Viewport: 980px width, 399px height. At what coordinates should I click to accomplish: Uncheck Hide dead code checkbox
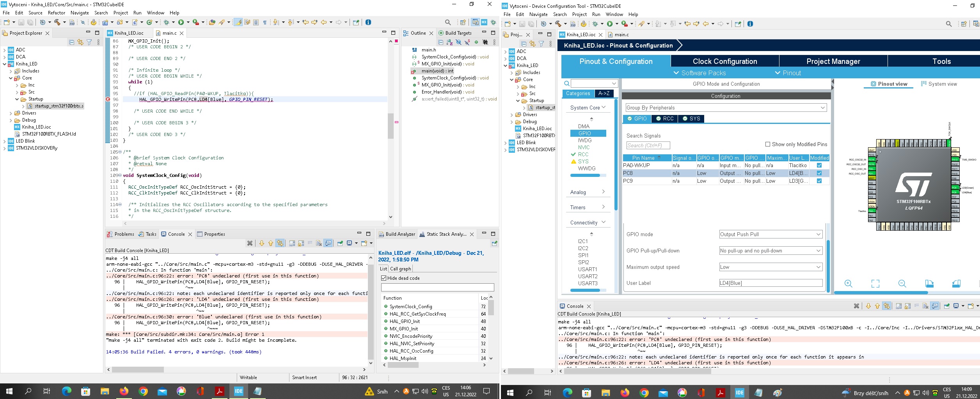point(384,278)
